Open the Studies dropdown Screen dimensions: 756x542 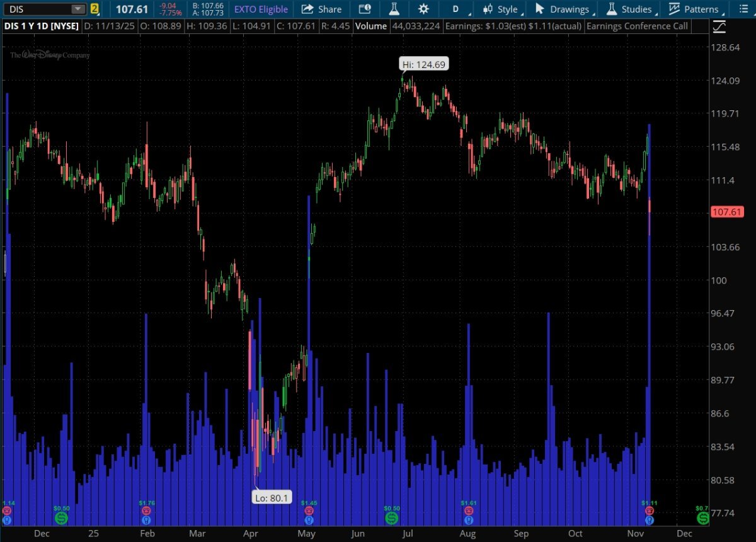[629, 9]
